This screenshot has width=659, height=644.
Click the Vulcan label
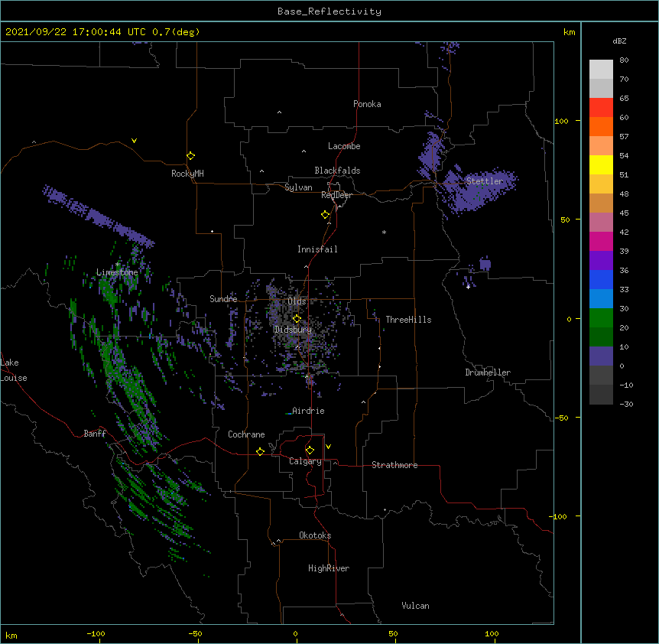(415, 606)
